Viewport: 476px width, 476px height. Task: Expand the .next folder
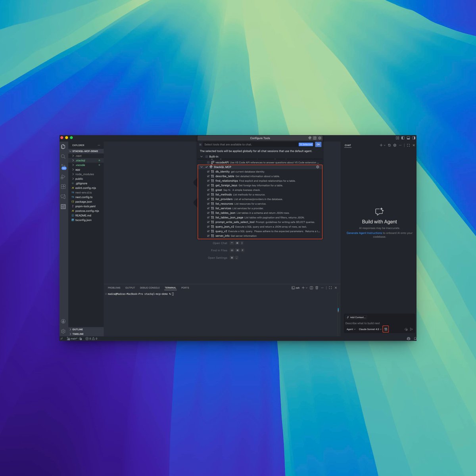(x=73, y=156)
